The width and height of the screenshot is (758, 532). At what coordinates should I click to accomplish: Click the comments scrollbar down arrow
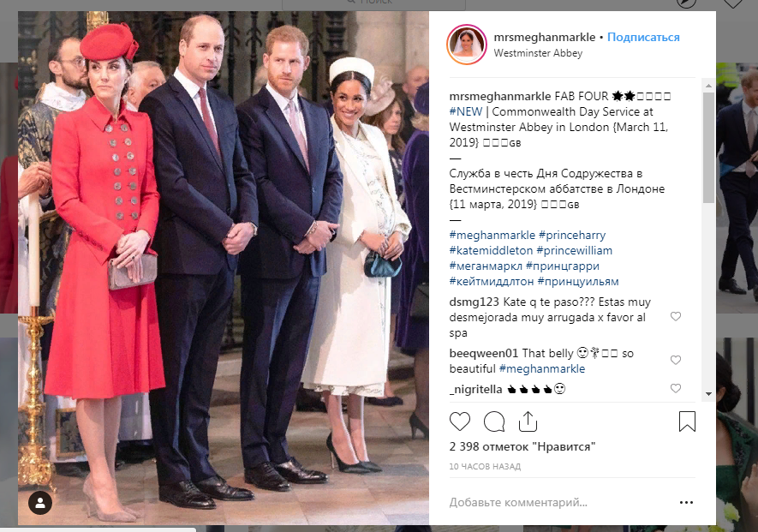point(708,394)
